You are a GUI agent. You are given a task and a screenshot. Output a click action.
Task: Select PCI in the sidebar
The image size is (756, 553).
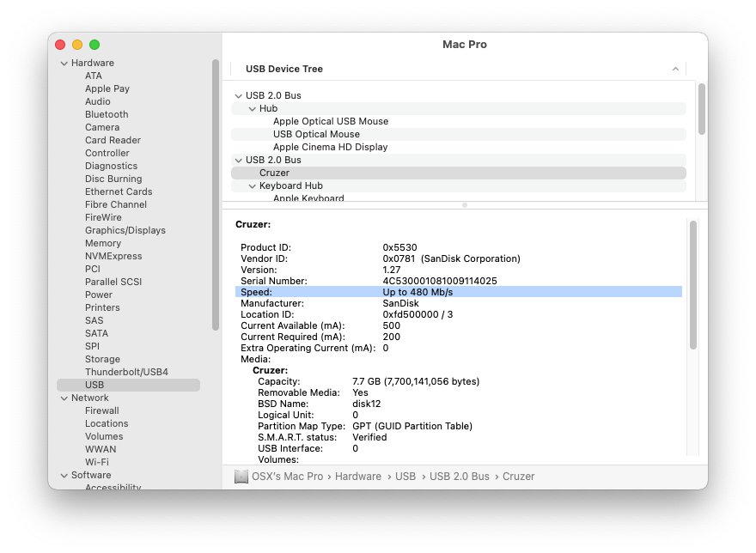93,269
